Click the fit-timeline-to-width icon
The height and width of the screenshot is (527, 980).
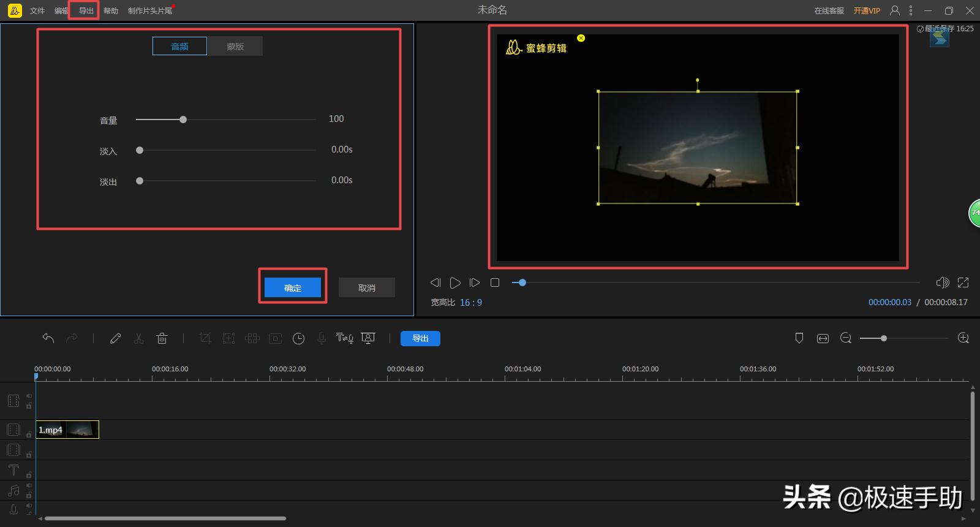tap(823, 338)
